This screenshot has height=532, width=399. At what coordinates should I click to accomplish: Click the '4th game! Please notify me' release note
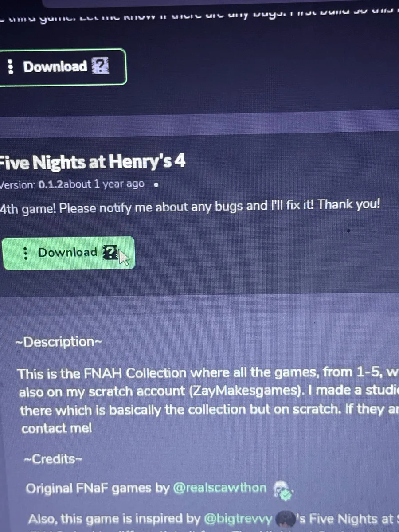click(x=191, y=206)
